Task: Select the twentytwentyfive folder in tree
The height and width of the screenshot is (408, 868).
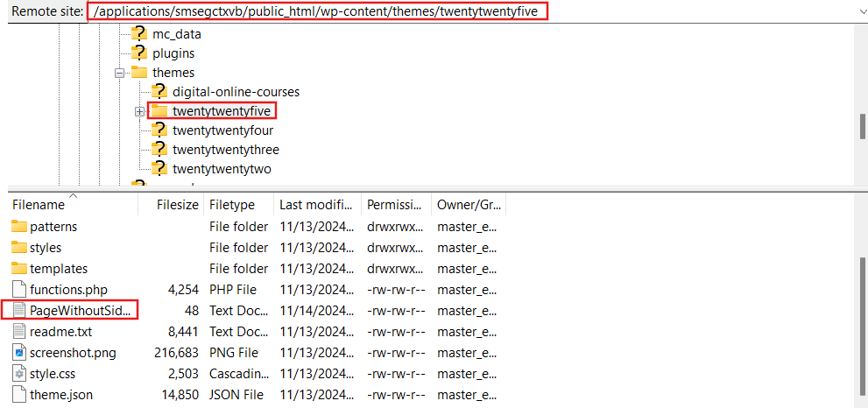Action: tap(221, 111)
